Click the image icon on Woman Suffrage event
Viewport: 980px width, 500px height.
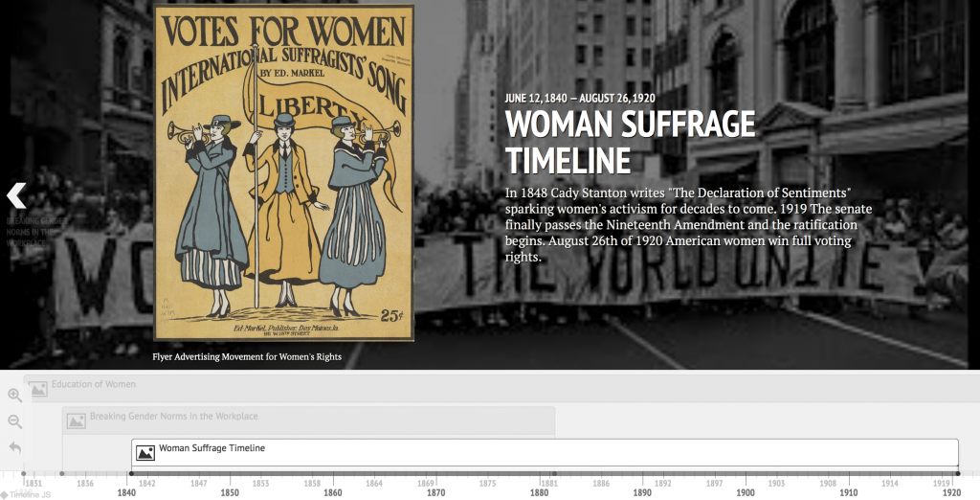[x=145, y=453]
